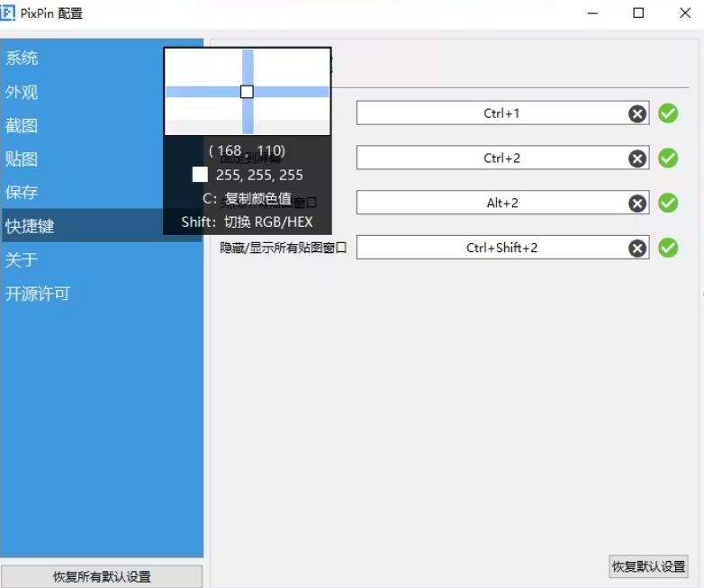Viewport: 704px width, 588px height.
Task: Click the green checkmark beside Ctrl+1
Action: point(668,113)
